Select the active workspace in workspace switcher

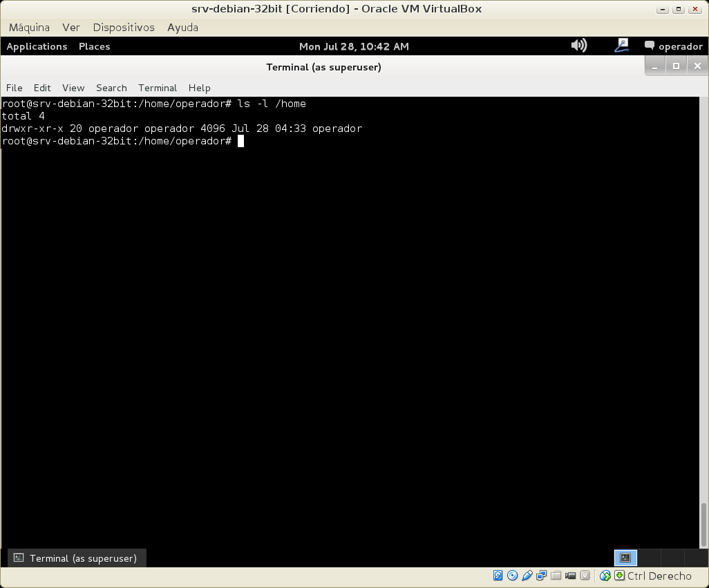[625, 558]
